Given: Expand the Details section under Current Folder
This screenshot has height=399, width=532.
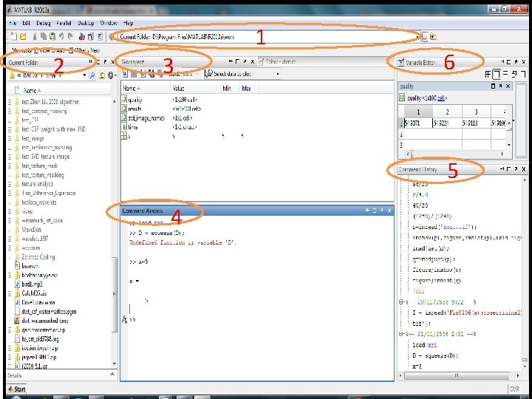Looking at the screenshot, I should pyautogui.click(x=112, y=374).
